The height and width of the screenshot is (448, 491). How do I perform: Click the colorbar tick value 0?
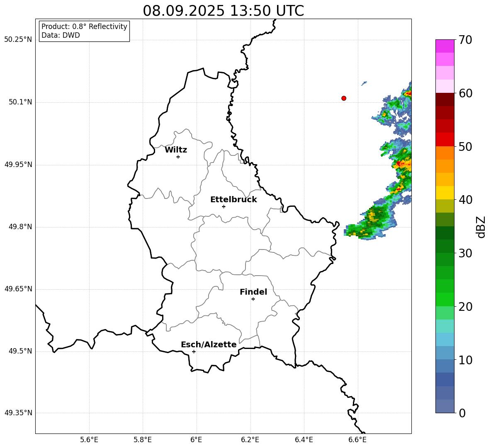(x=462, y=413)
